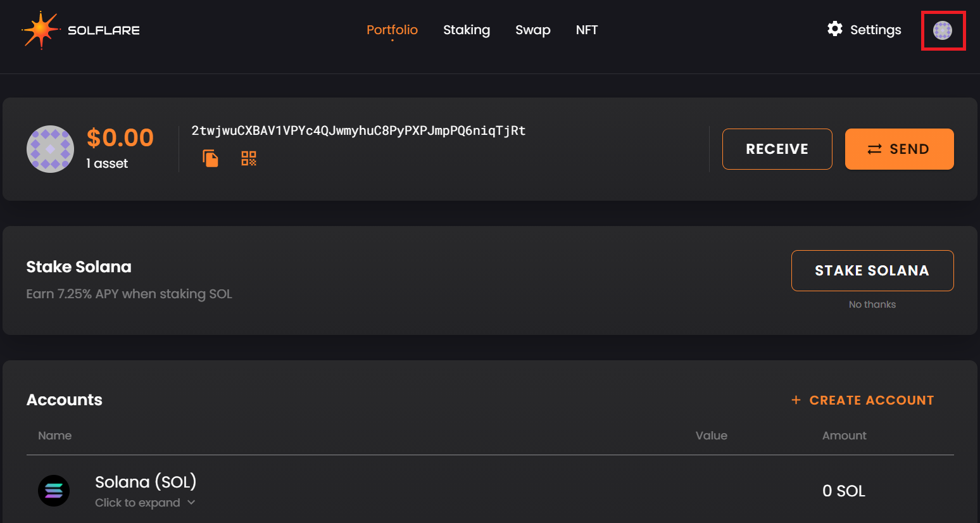Go to the NFT section
Screen dimensions: 980x523
586,30
